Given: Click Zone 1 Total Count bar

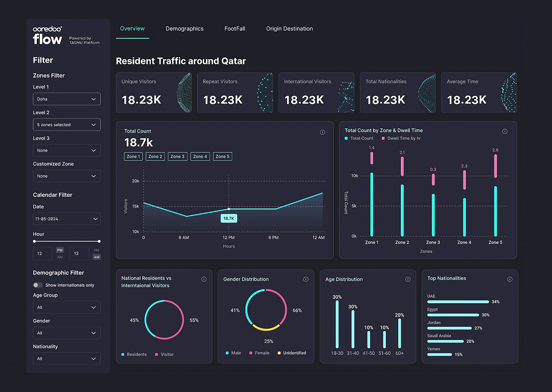Looking at the screenshot, I should coord(372,204).
